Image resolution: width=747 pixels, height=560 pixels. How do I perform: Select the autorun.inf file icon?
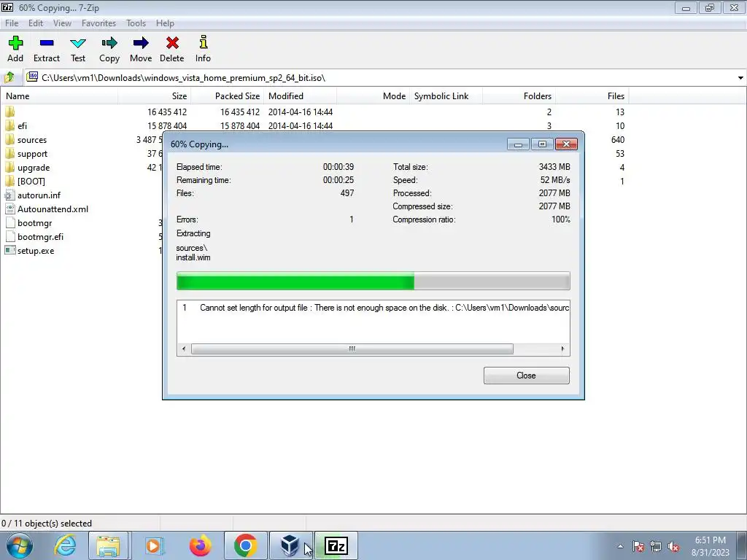(x=9, y=195)
